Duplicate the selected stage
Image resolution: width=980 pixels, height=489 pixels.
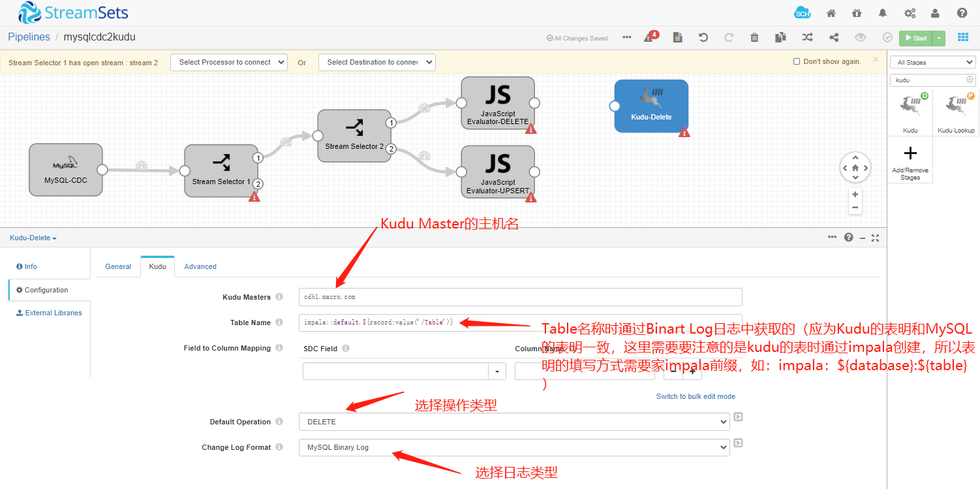pyautogui.click(x=780, y=37)
